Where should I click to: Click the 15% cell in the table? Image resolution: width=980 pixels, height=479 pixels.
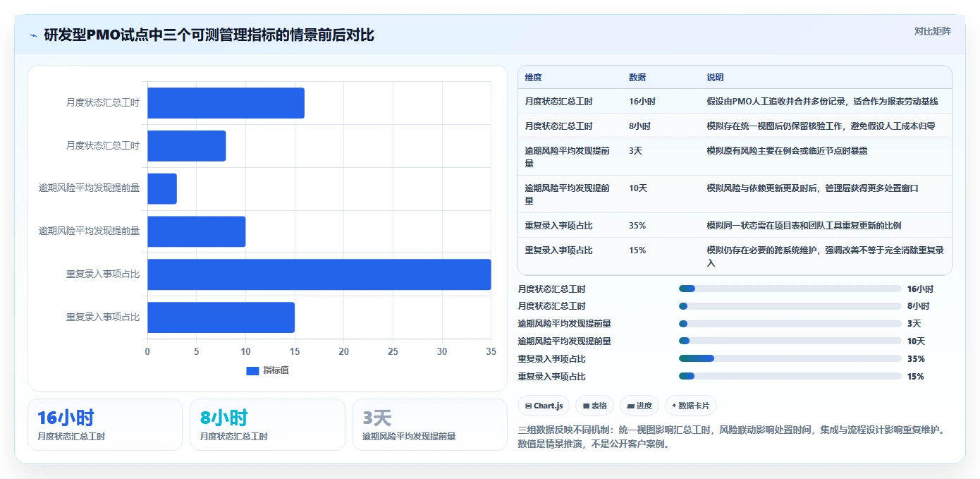[637, 250]
